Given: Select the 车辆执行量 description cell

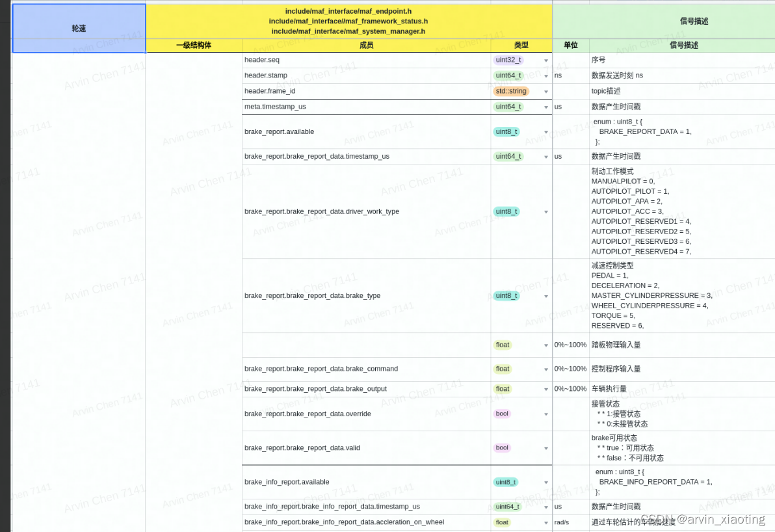Looking at the screenshot, I should pyautogui.click(x=682, y=389).
